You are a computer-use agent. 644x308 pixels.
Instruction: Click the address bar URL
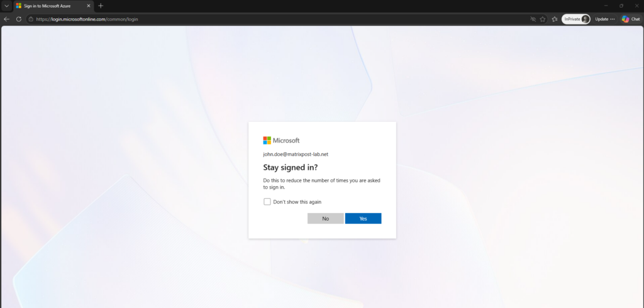pos(87,19)
